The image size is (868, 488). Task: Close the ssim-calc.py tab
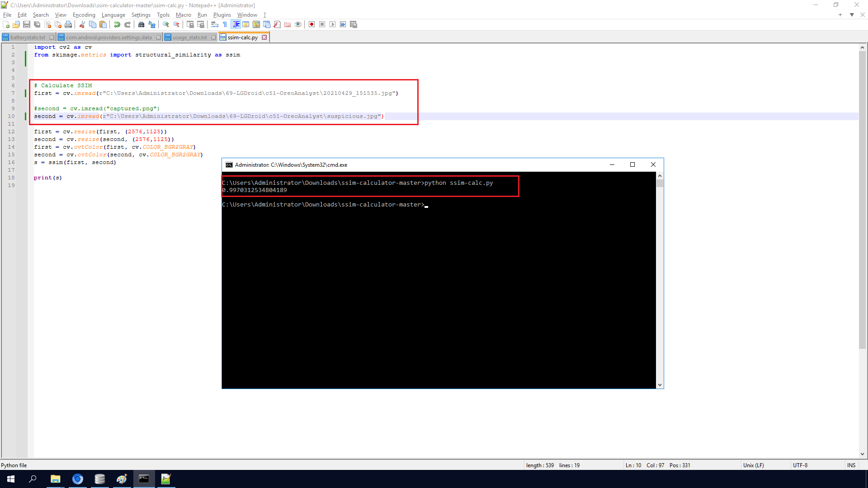264,38
